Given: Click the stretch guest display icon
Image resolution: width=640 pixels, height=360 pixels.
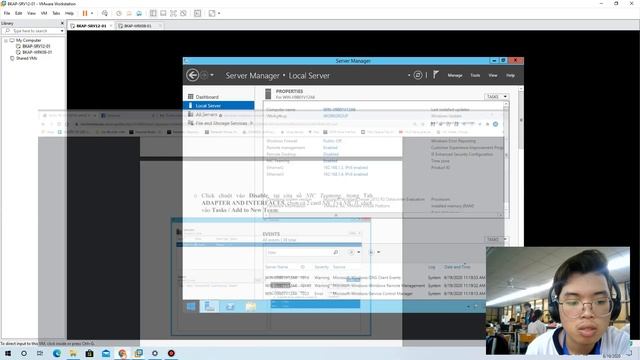Looking at the screenshot, I should click(x=212, y=13).
